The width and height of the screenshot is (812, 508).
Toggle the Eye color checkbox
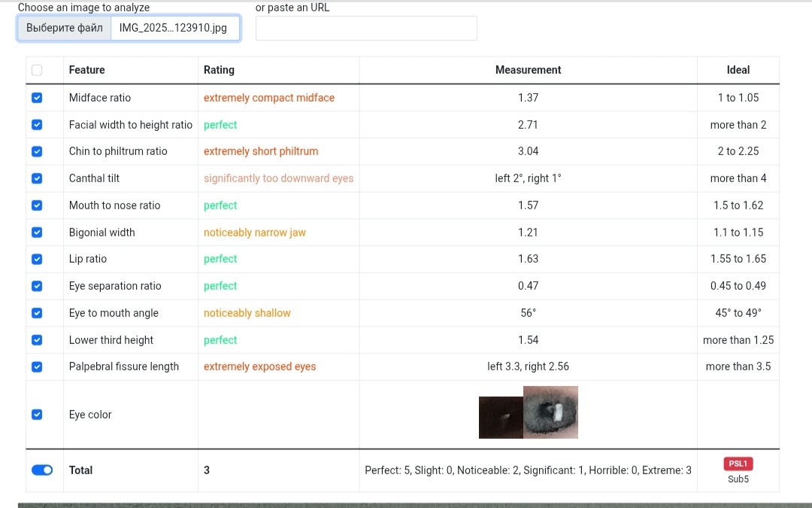pos(37,415)
